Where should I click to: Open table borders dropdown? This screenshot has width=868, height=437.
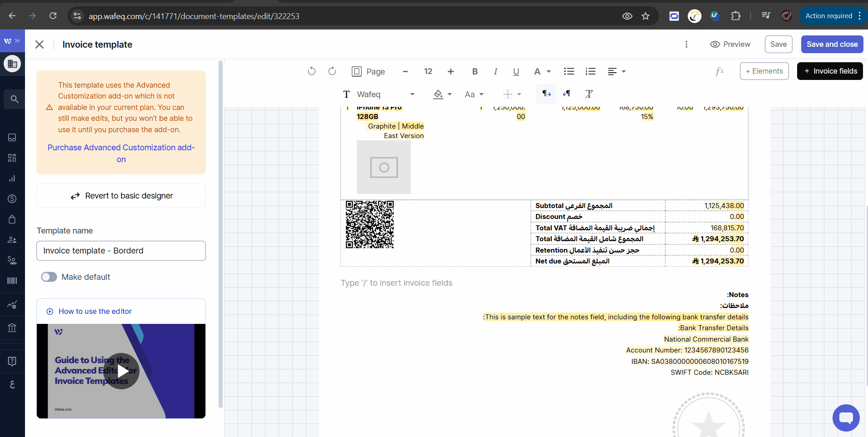point(512,94)
